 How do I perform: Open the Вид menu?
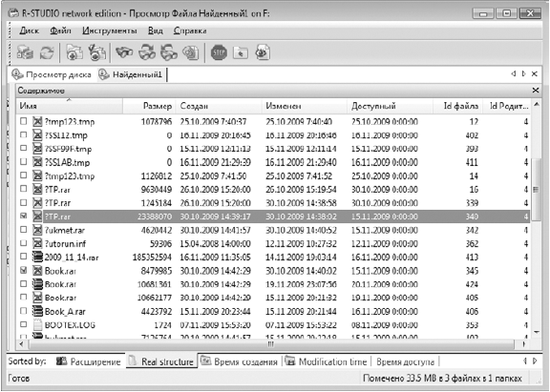coord(156,31)
